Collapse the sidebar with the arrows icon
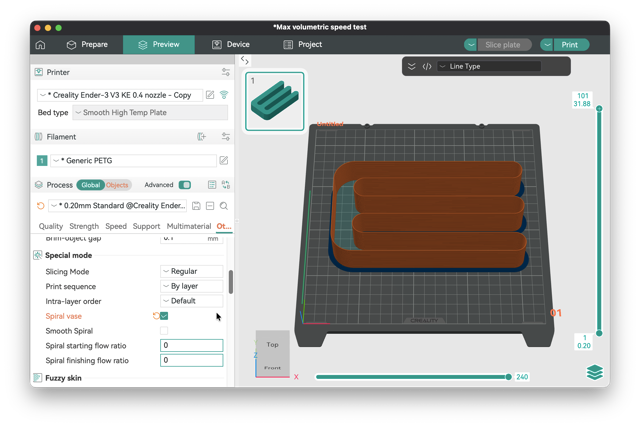Image resolution: width=640 pixels, height=427 pixels. [x=244, y=60]
